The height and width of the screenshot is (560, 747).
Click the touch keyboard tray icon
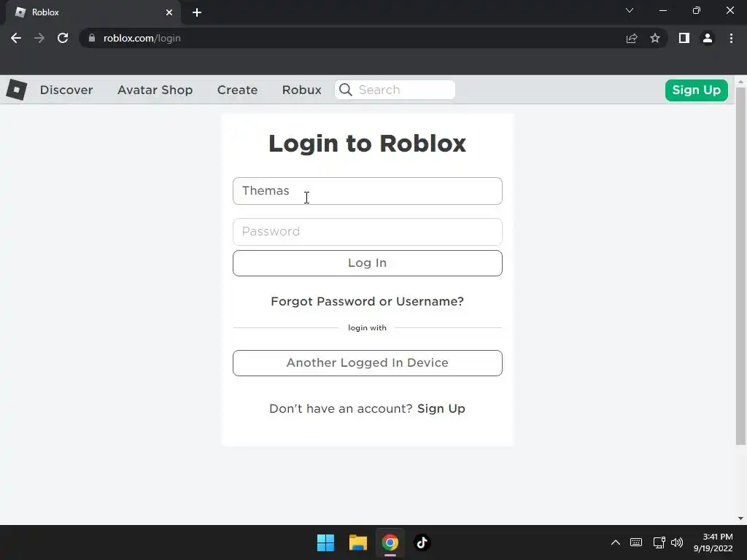[x=636, y=542]
